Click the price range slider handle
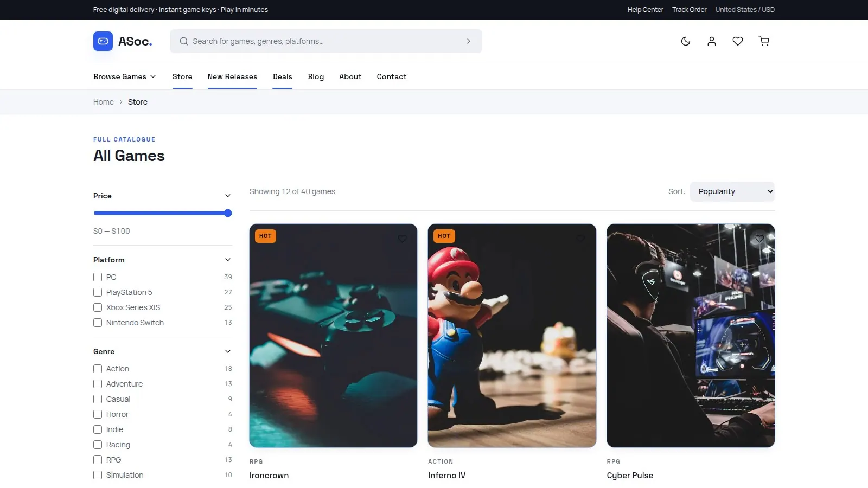 (228, 213)
